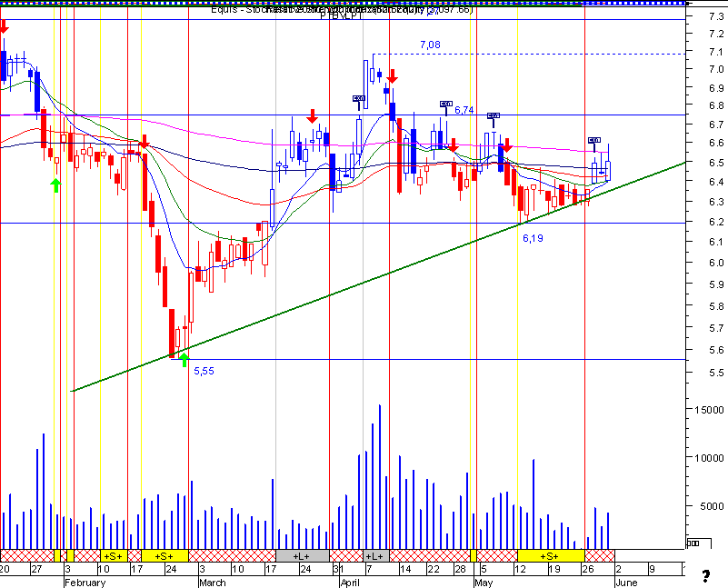
Task: Click the 6.5 price axis value
Action: [716, 163]
